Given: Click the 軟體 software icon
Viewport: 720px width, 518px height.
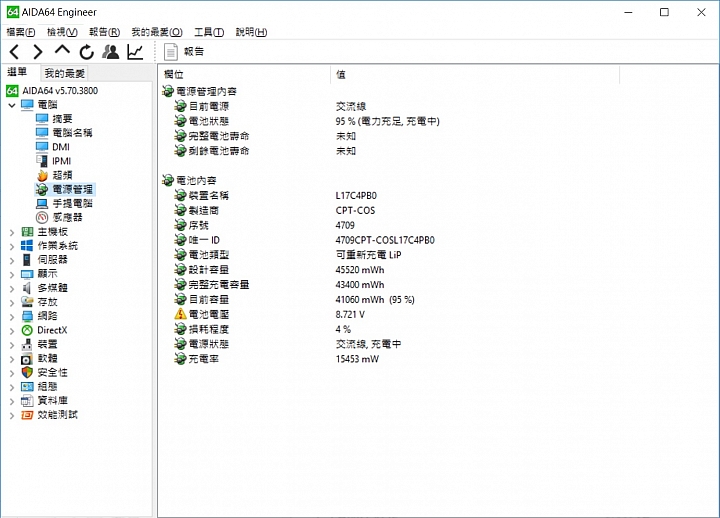Looking at the screenshot, I should point(27,359).
